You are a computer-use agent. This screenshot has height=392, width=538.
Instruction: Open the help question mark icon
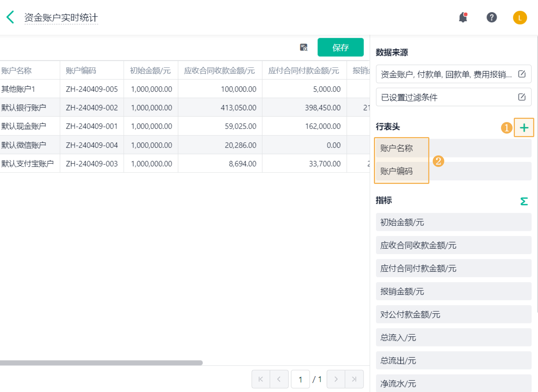pyautogui.click(x=491, y=17)
